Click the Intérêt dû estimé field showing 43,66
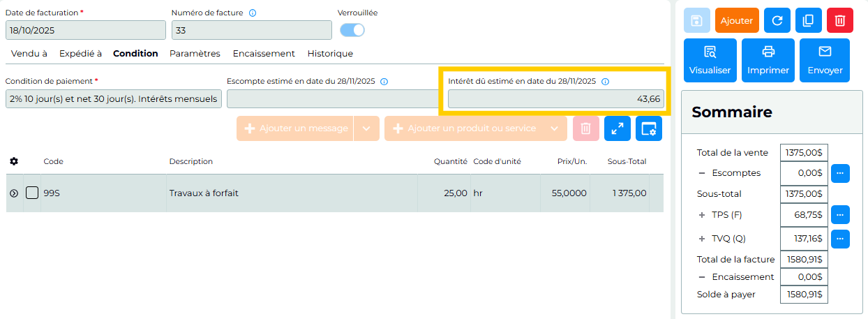 (555, 99)
